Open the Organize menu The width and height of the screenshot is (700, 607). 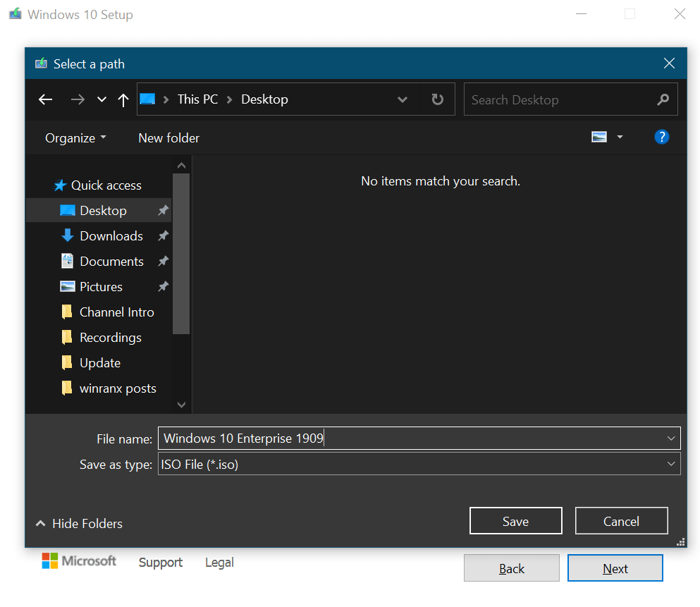click(76, 138)
